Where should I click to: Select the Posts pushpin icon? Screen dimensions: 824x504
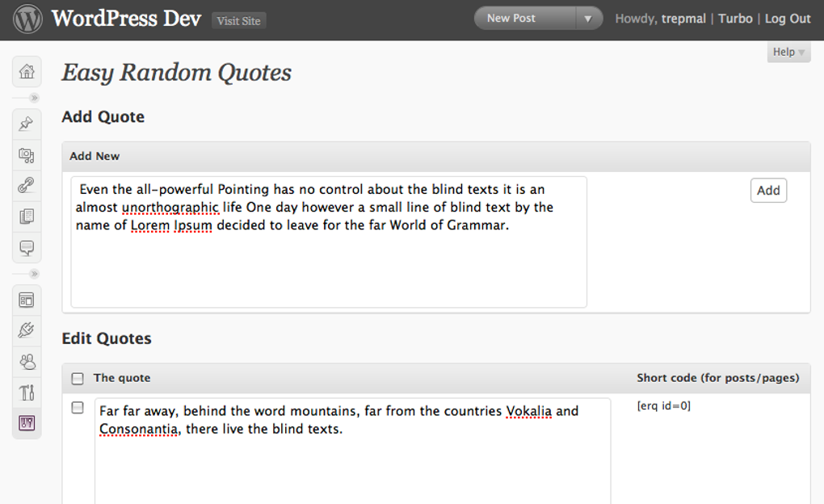(x=27, y=124)
